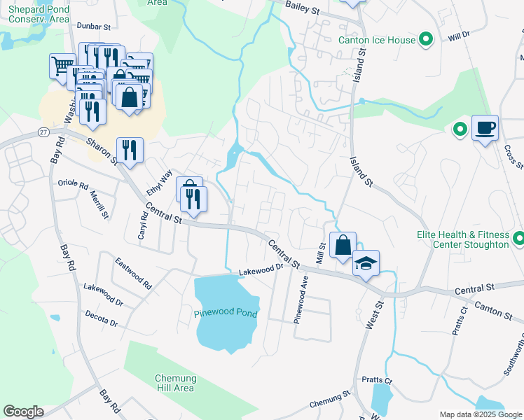524x420 pixels.
Task: Click the fork-and-knife marker atop the plaza cluster
Action: click(x=111, y=57)
